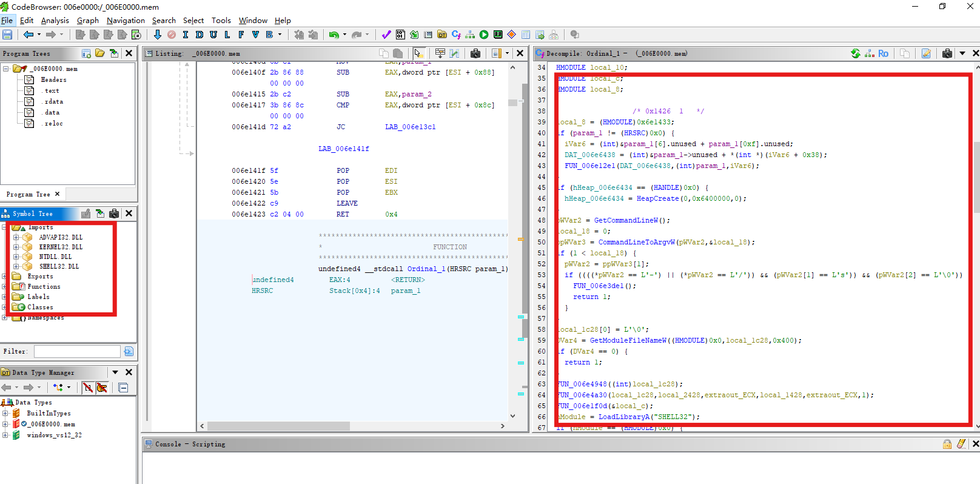This screenshot has width=980, height=484.
Task: Expand the KERNEL32.DLL import node
Action: tap(16, 247)
